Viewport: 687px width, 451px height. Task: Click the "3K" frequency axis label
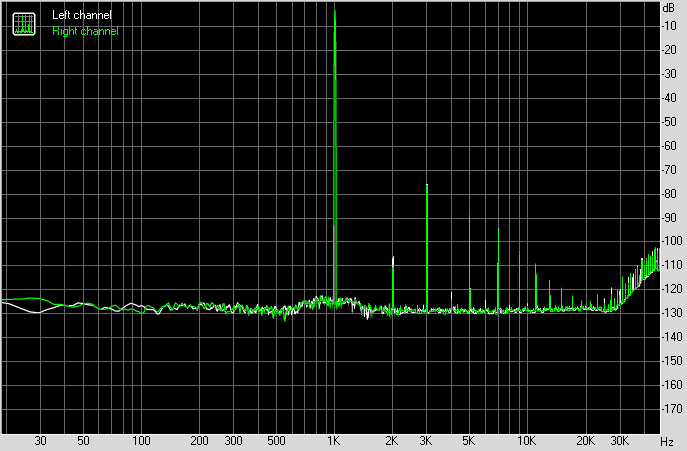425,440
